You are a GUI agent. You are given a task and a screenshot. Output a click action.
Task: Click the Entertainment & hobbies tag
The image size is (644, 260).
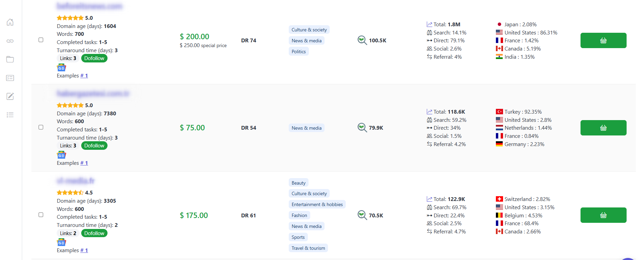[317, 204]
